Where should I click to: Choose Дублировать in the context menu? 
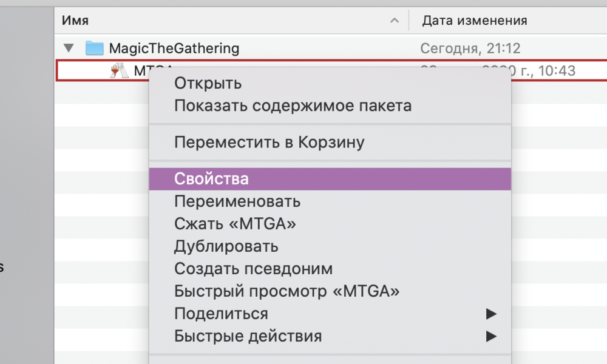(226, 246)
